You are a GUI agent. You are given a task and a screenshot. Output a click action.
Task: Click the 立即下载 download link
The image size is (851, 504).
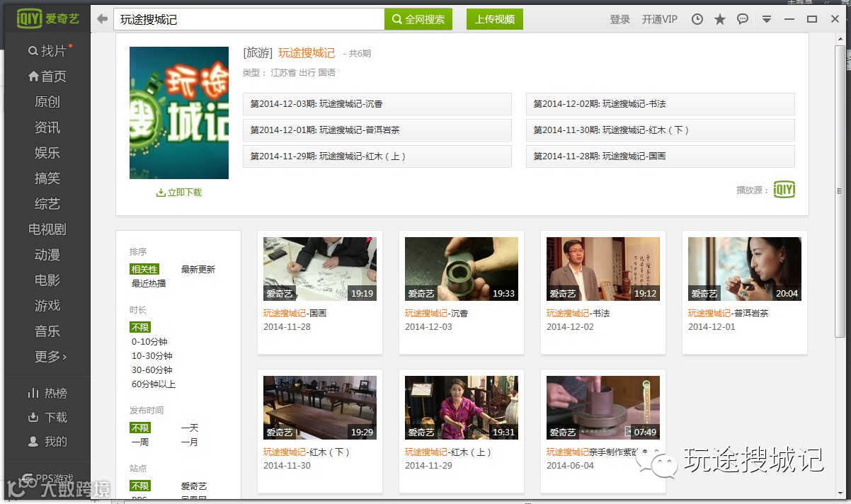[x=179, y=193]
